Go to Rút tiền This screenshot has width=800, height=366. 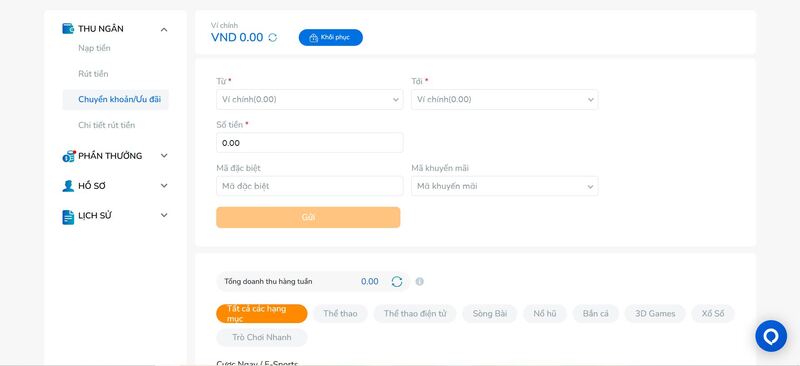(93, 74)
